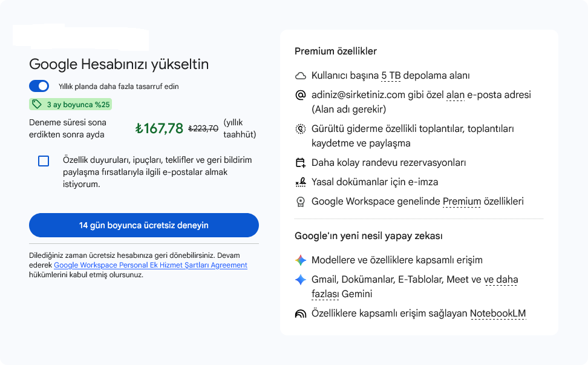Click the '14 gün boyunca ücretsiz deneyin' button

[x=144, y=225]
